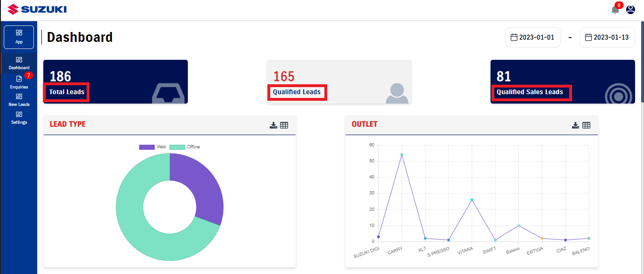The width and height of the screenshot is (644, 274).
Task: Click the page vertical scrollbar
Action: tap(642, 61)
